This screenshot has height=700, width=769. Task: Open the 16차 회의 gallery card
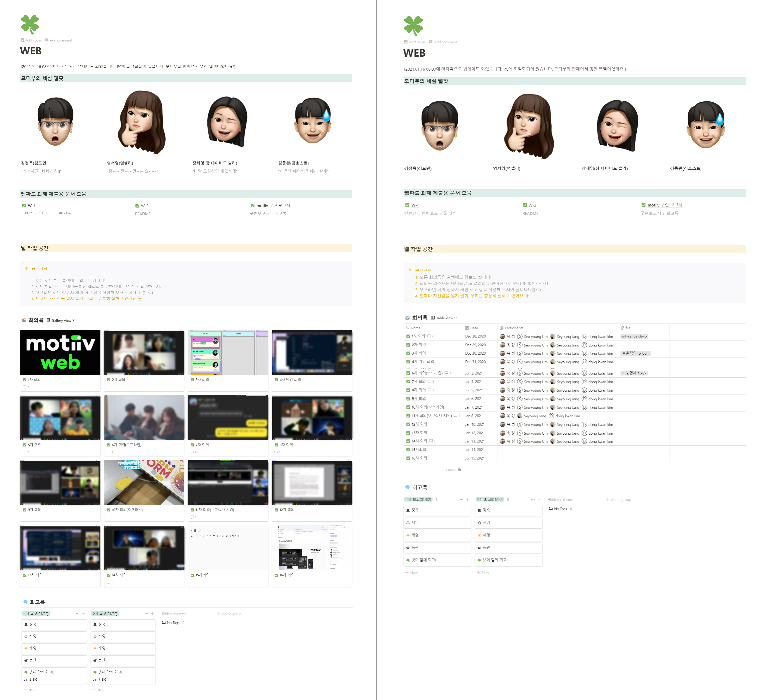(x=312, y=556)
